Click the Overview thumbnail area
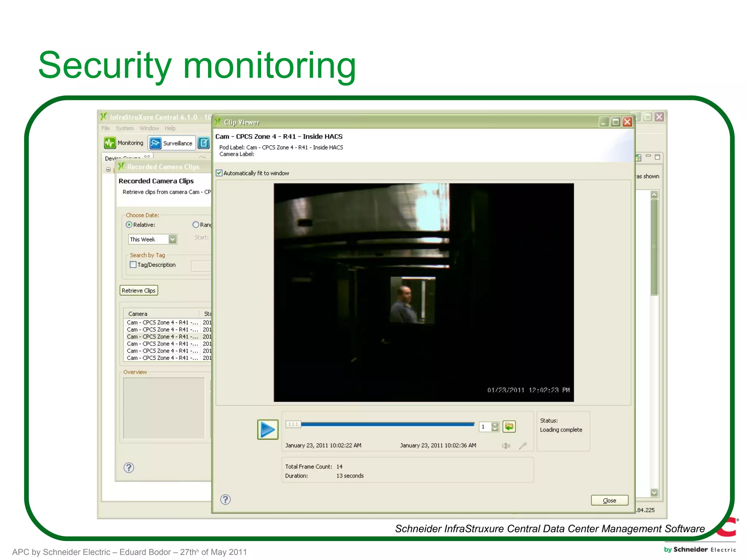The height and width of the screenshot is (560, 747). click(164, 408)
